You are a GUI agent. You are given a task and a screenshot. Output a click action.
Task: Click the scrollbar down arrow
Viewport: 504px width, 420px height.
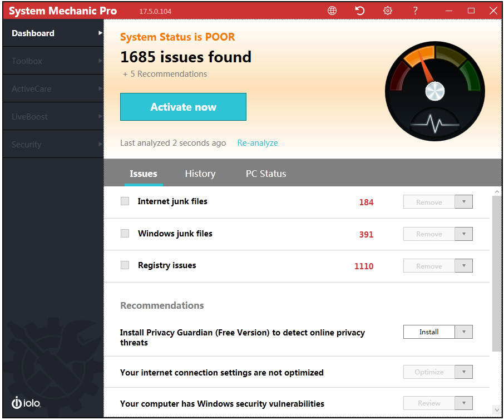(x=497, y=410)
